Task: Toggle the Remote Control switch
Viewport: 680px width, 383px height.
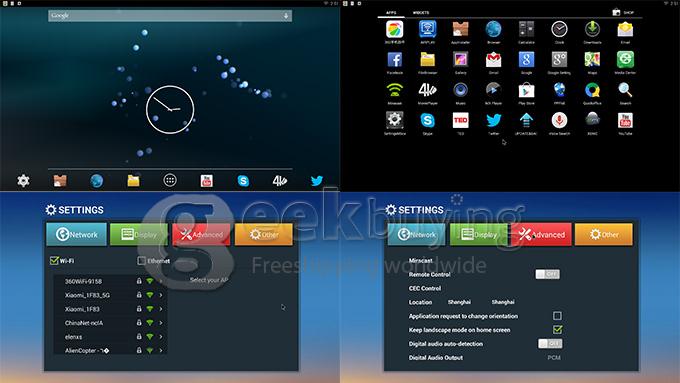Action: [x=547, y=274]
